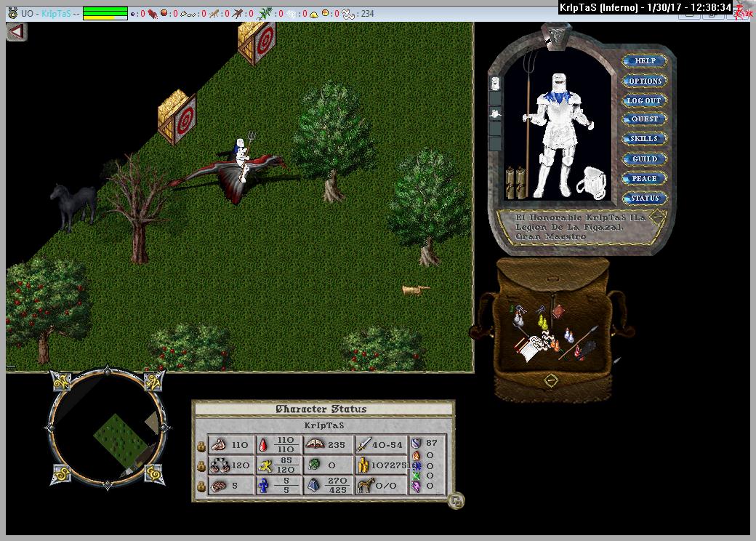This screenshot has width=756, height=541.
Task: Select the white potions in the backpack
Action: click(x=519, y=317)
